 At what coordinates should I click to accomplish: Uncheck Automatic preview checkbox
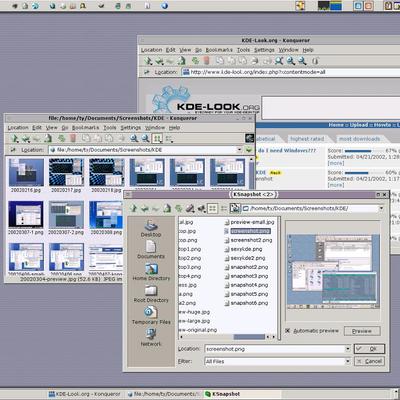288,331
